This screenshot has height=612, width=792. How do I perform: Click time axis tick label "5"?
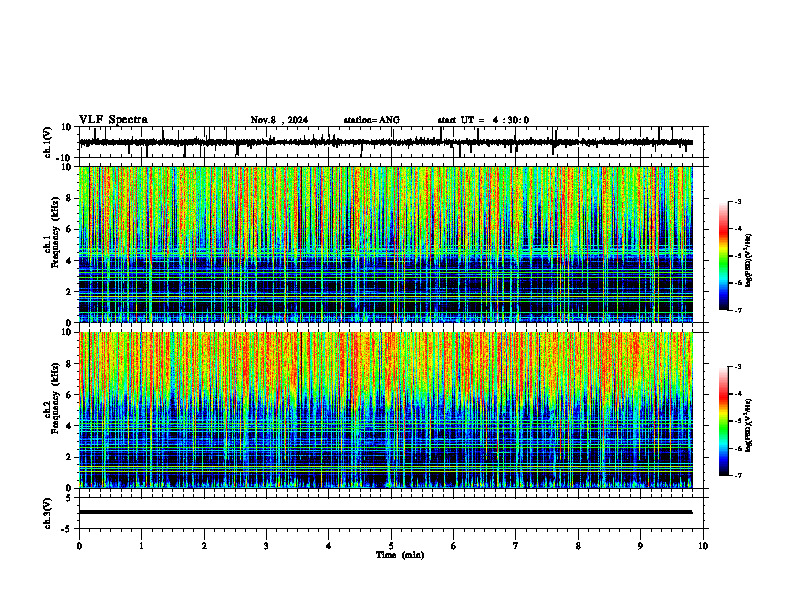pos(391,546)
